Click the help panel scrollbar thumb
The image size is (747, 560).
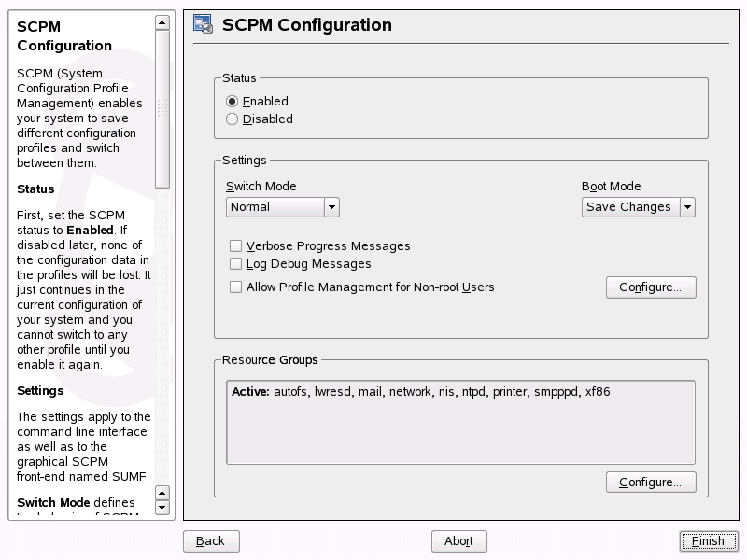pyautogui.click(x=162, y=107)
